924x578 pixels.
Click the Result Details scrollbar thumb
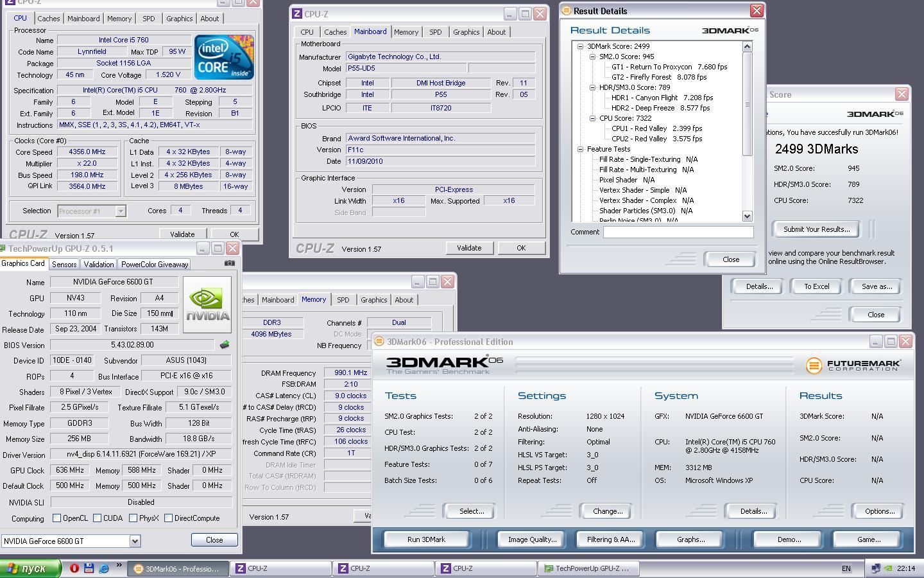click(x=747, y=103)
